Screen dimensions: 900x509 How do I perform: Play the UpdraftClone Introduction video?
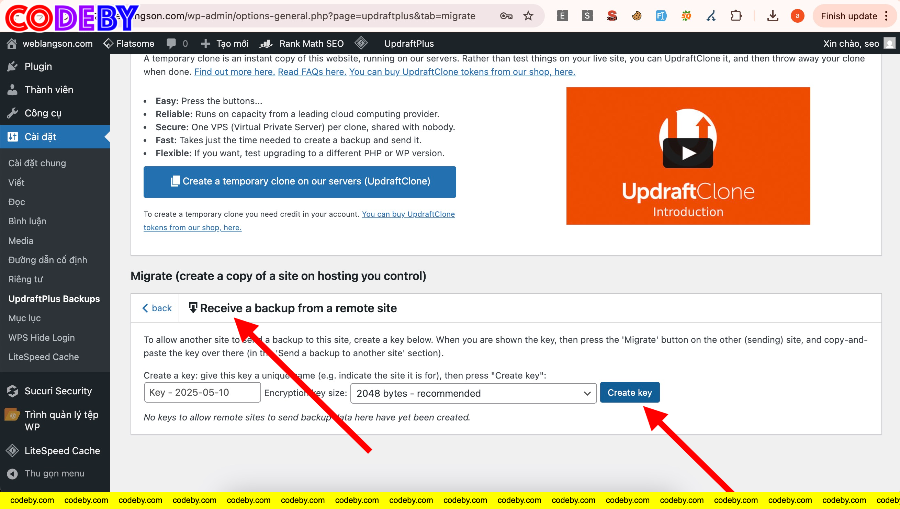click(688, 153)
